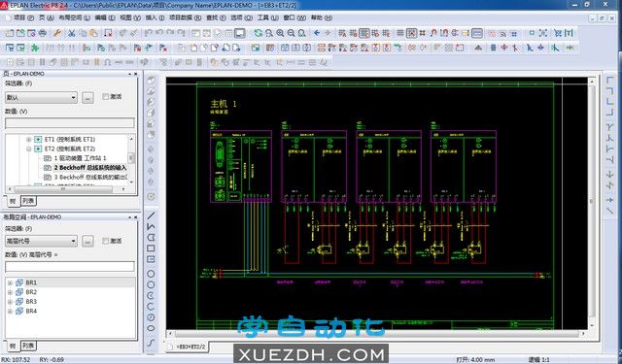The image size is (622, 364).
Task: Toggle the 激活 checkbox in layout space panel
Action: click(x=106, y=241)
